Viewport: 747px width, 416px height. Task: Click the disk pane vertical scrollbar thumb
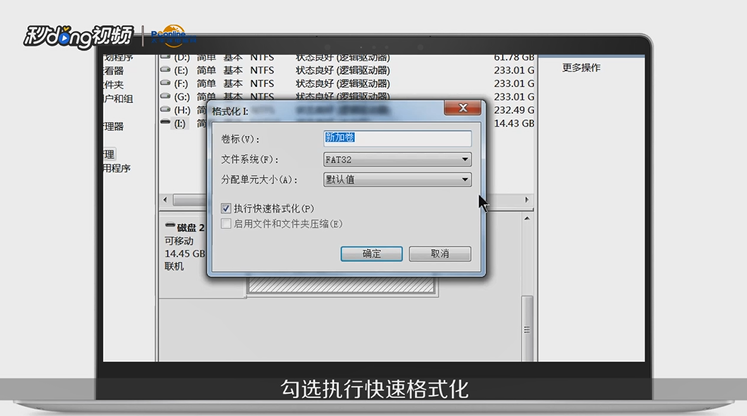527,329
